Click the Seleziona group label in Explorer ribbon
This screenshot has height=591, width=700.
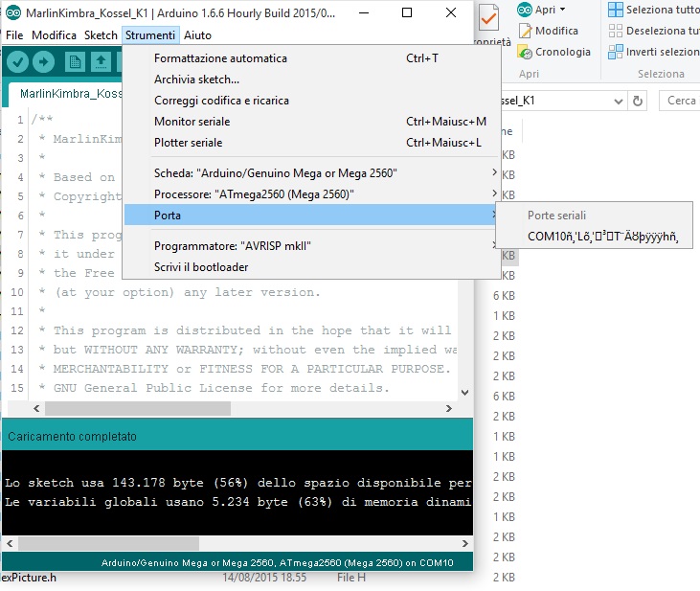(661, 74)
